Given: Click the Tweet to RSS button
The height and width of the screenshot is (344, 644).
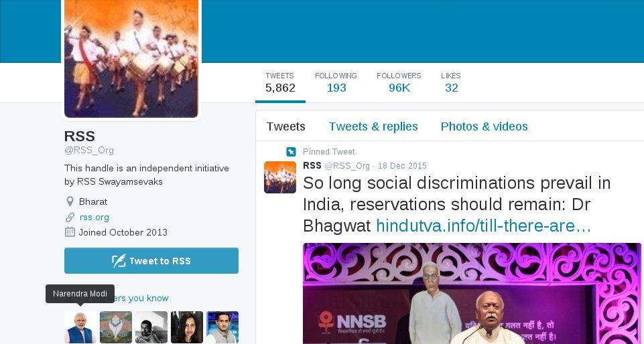Looking at the screenshot, I should click(x=151, y=261).
